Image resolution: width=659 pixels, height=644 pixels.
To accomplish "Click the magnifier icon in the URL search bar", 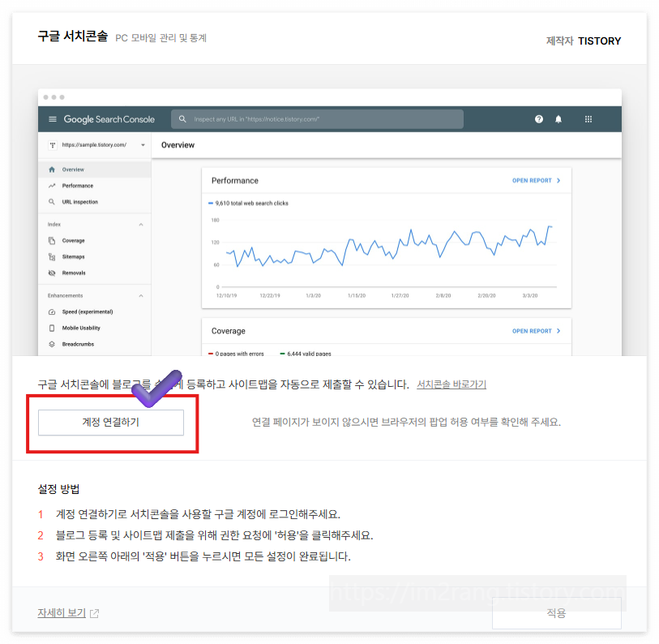I will coord(182,119).
